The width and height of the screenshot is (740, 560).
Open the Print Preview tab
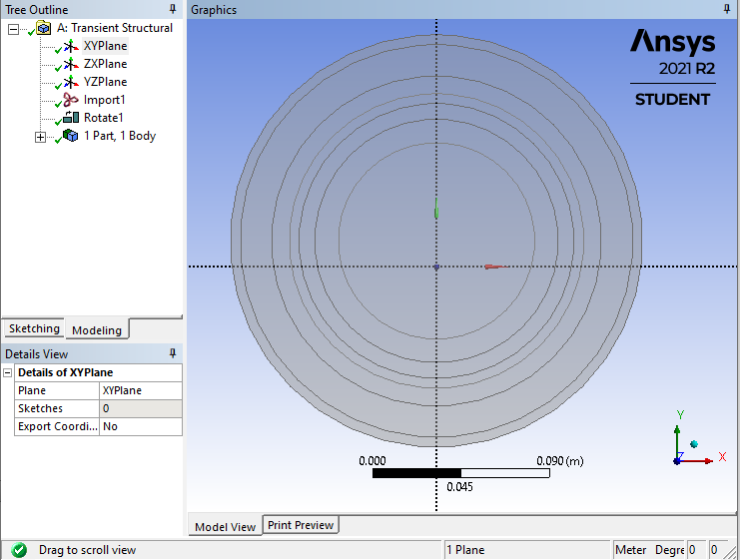(301, 525)
